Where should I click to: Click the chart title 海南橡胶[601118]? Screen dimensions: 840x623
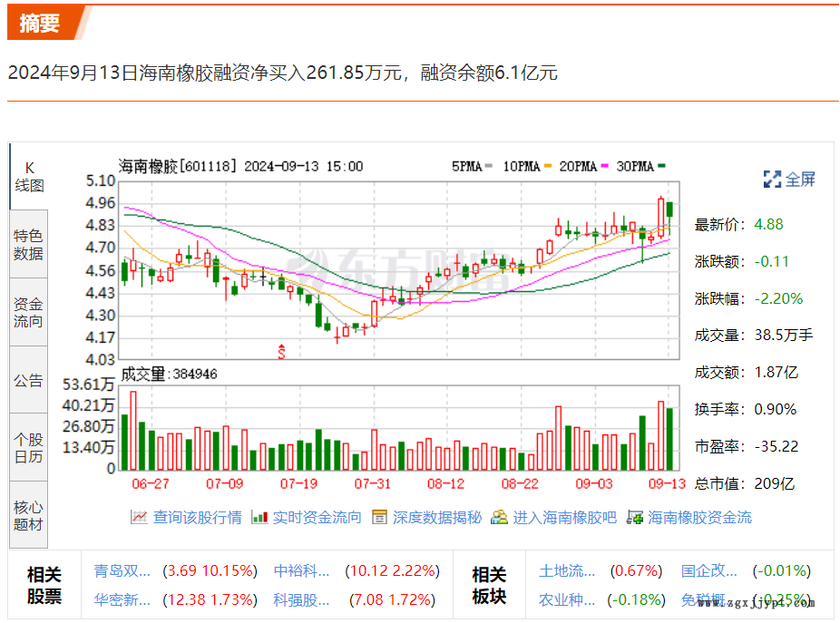[x=178, y=166]
